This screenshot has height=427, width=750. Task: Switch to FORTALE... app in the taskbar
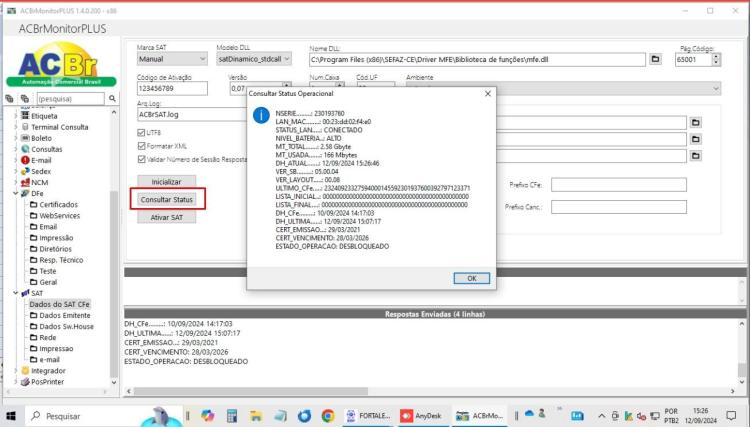tap(369, 416)
